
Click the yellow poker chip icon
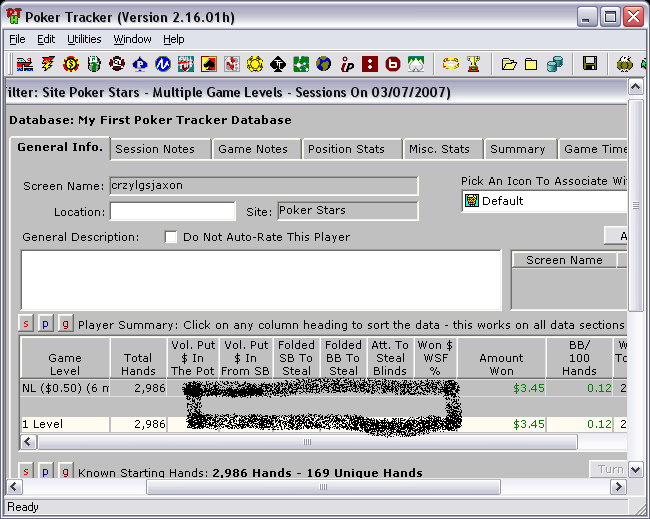255,64
